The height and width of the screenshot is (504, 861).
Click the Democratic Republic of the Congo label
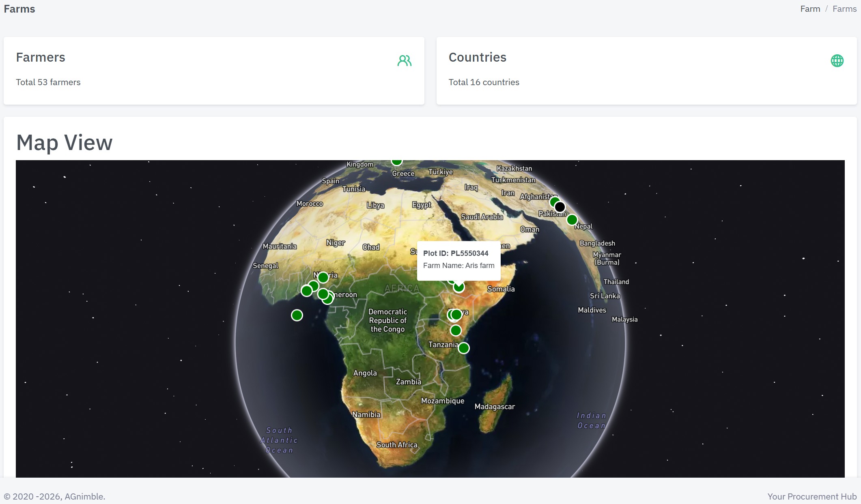[x=387, y=320]
